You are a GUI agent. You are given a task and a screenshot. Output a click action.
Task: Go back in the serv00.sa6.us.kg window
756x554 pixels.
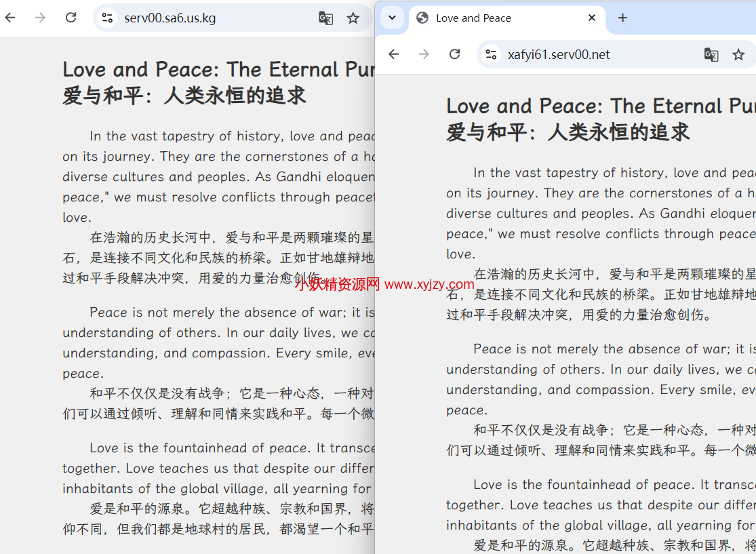pyautogui.click(x=10, y=18)
